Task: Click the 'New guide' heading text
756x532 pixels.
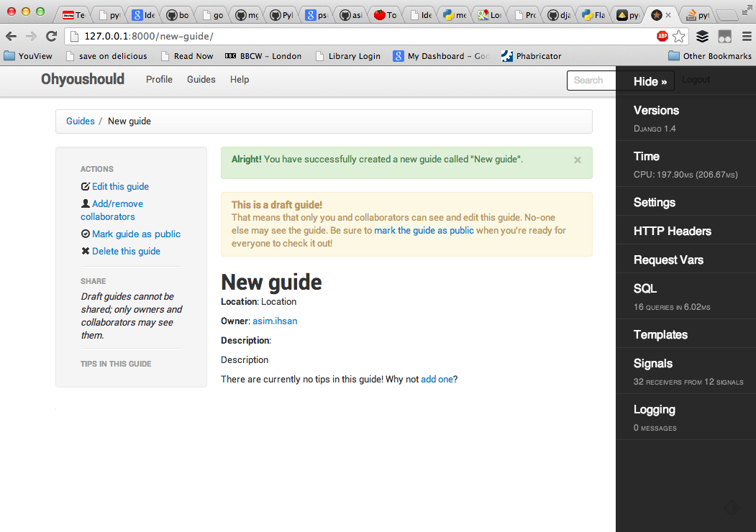Action: [271, 283]
